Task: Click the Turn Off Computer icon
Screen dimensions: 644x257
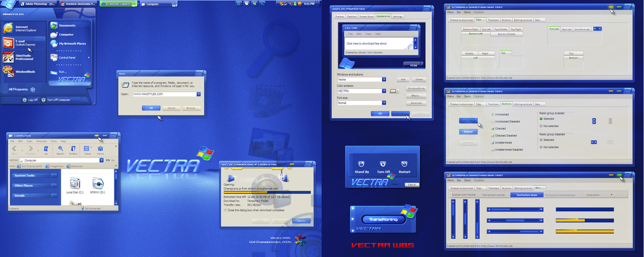Action: pos(44,100)
